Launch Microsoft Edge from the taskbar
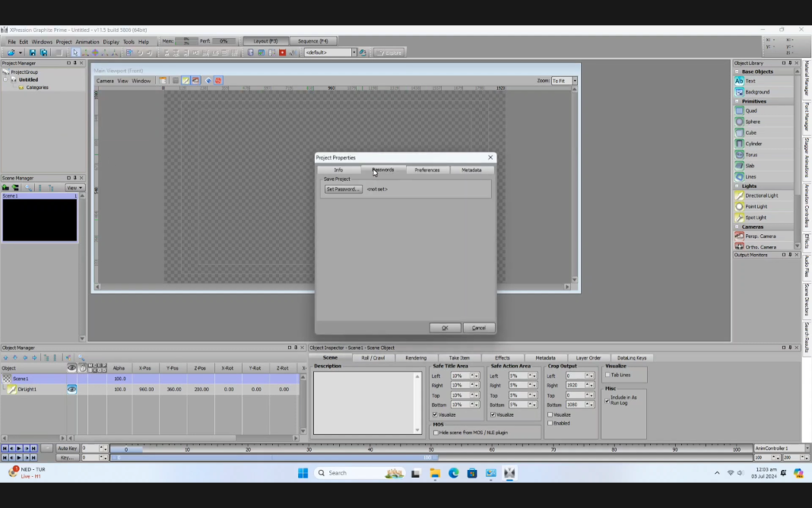 (x=454, y=473)
